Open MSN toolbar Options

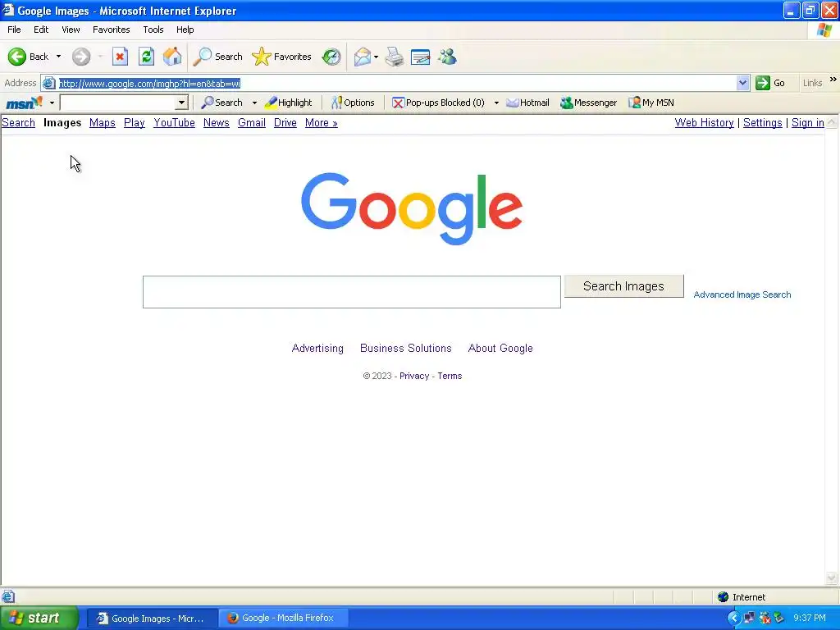353,103
